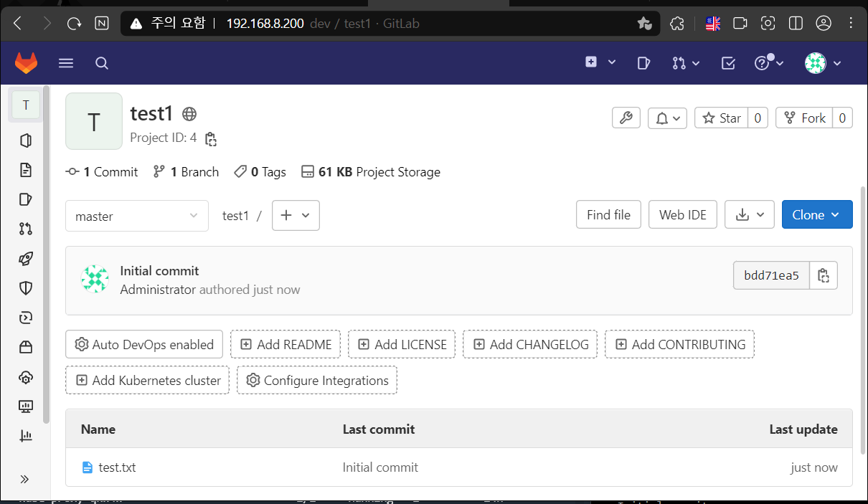
Task: Open Security shield icon in sidebar
Action: click(26, 288)
